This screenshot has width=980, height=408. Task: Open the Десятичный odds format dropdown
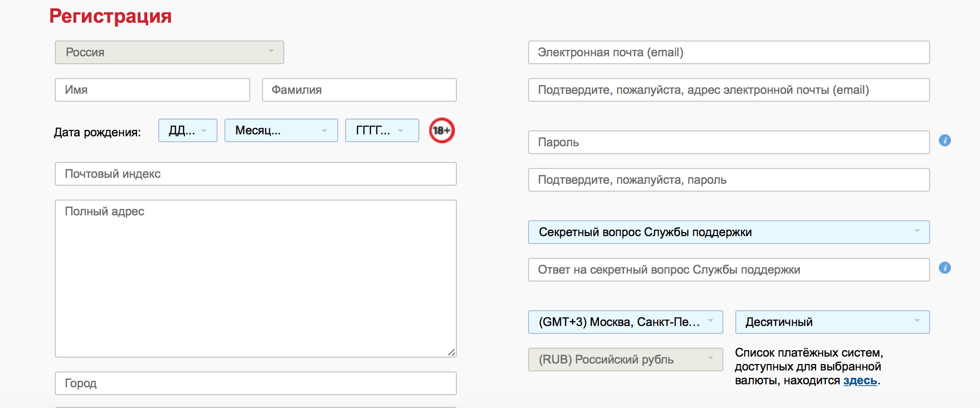832,322
